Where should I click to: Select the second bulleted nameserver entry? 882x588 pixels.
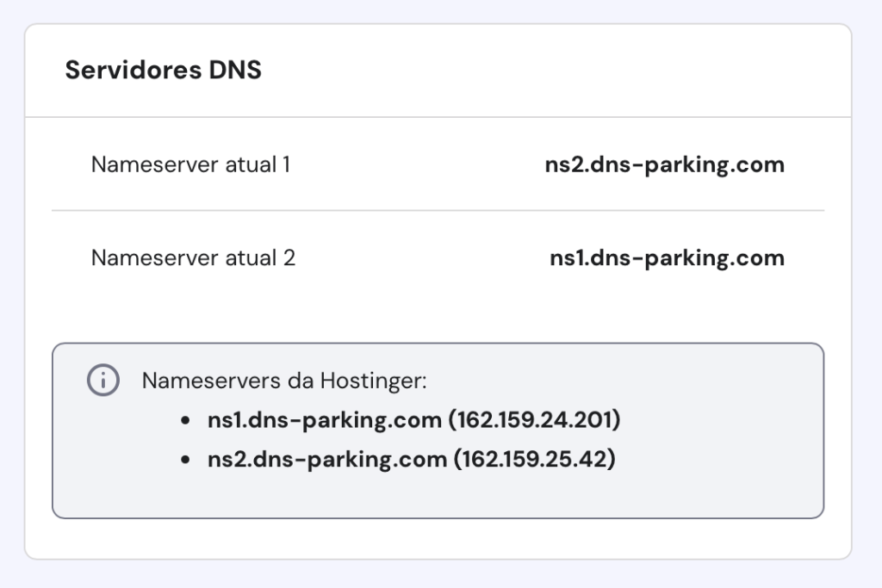409,459
